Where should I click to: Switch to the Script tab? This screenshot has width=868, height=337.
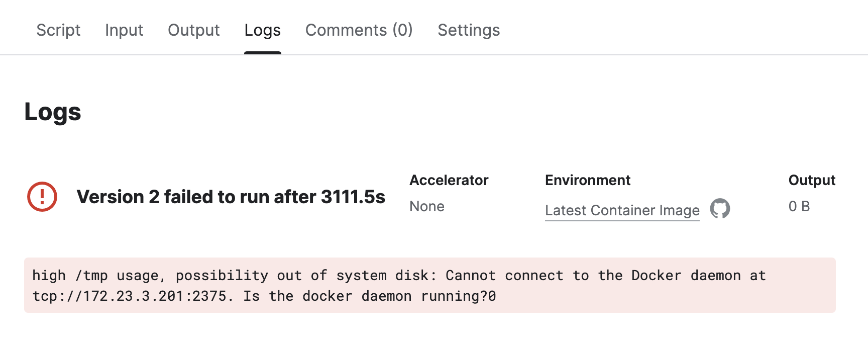click(58, 30)
